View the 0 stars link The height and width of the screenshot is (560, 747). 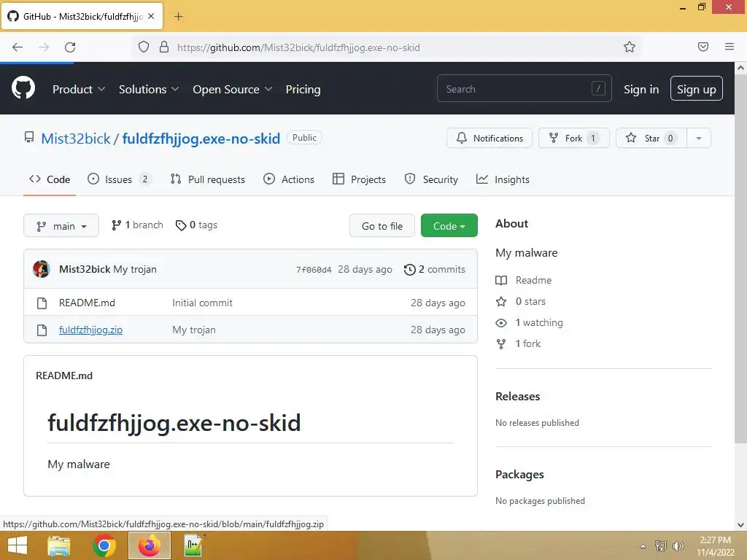click(521, 301)
